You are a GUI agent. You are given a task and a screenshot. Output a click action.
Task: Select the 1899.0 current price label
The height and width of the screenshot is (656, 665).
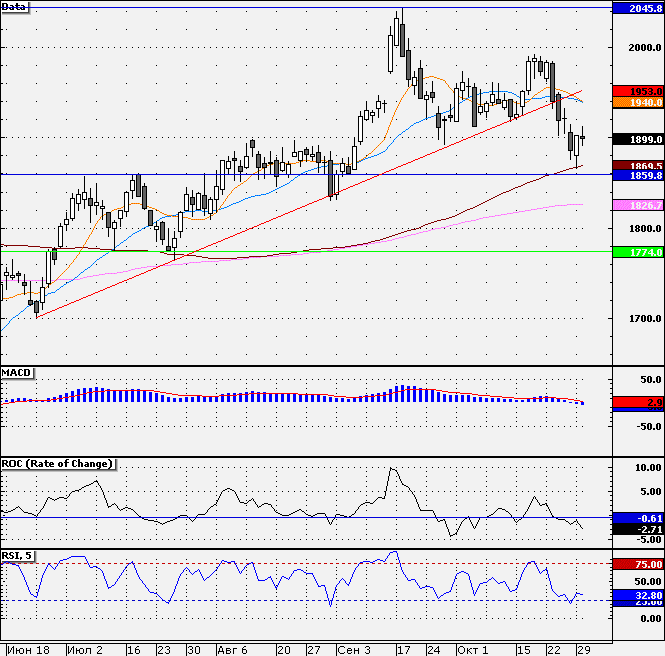tap(638, 139)
